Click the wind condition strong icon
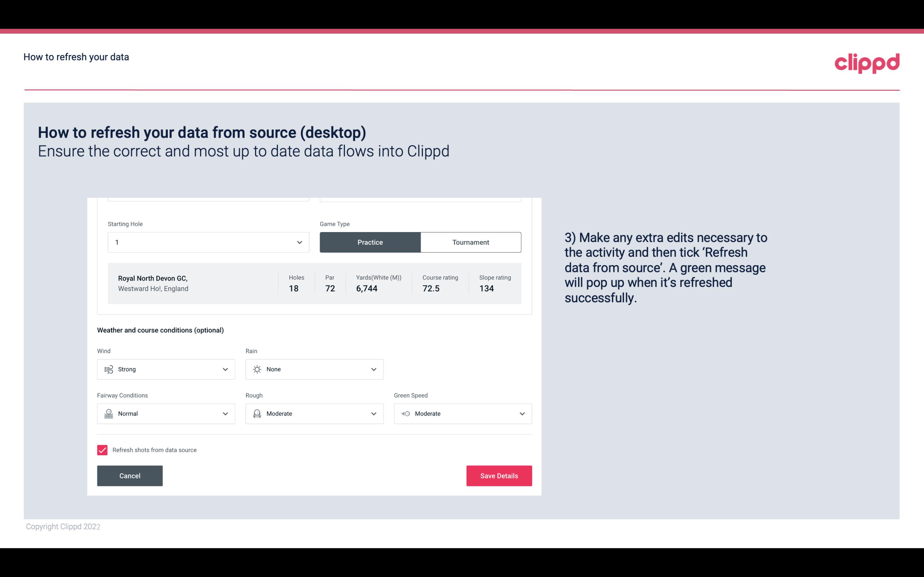The height and width of the screenshot is (577, 924). 108,369
